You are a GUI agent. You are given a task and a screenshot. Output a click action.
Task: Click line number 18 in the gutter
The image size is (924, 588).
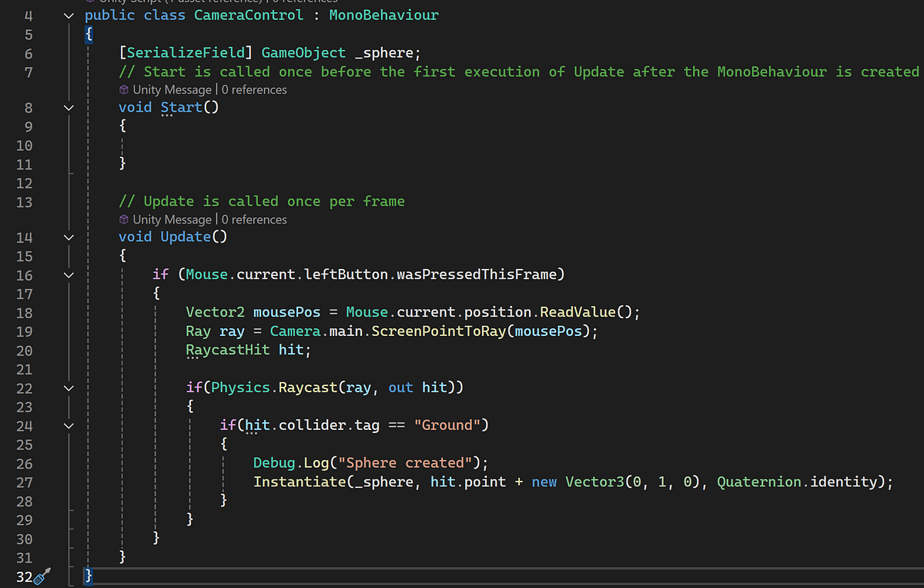click(x=24, y=312)
